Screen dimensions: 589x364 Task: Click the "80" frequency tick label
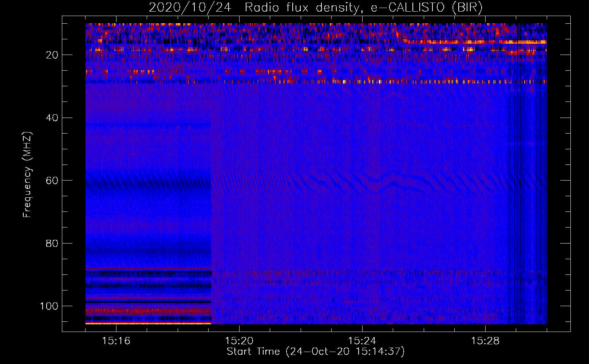52,243
